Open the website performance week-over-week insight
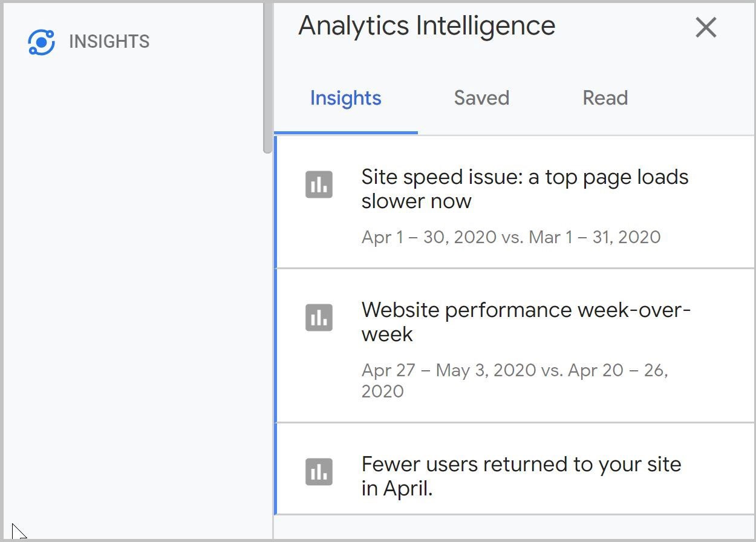The width and height of the screenshot is (756, 542). click(526, 322)
